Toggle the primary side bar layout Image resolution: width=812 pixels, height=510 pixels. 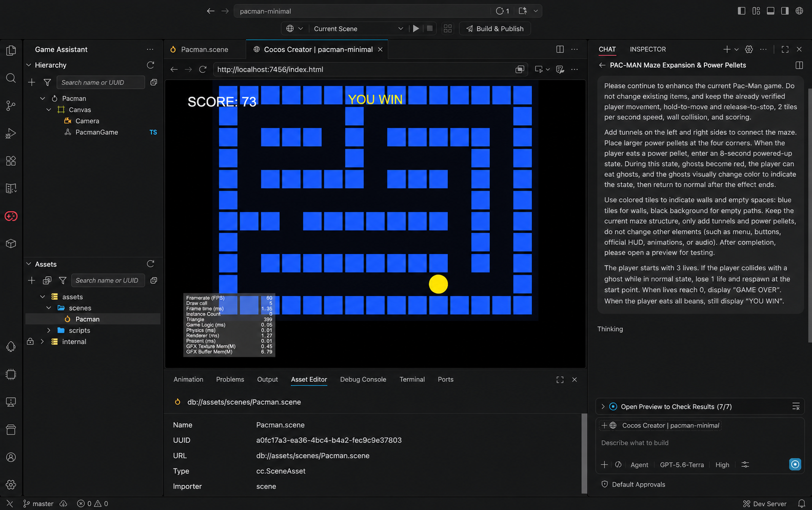pyautogui.click(x=742, y=11)
